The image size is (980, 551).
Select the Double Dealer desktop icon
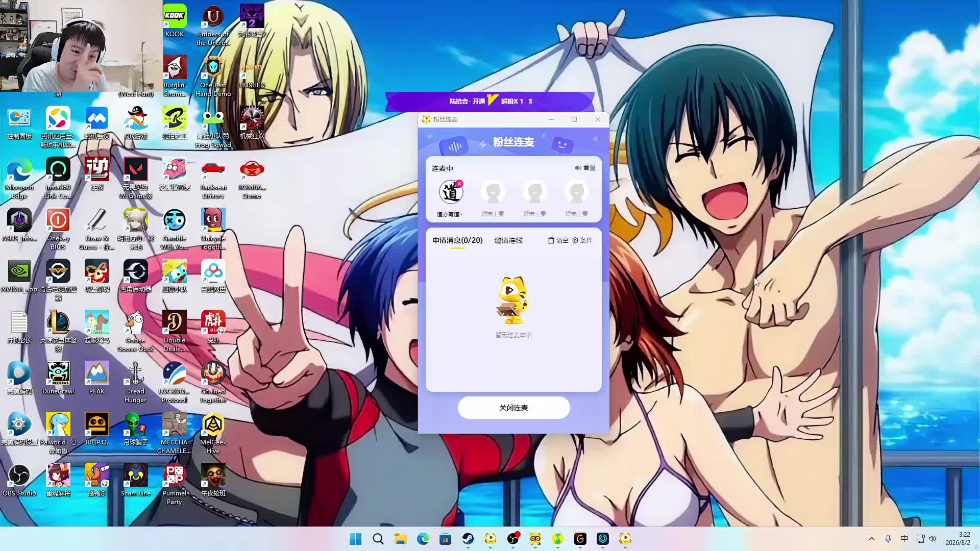pyautogui.click(x=175, y=331)
